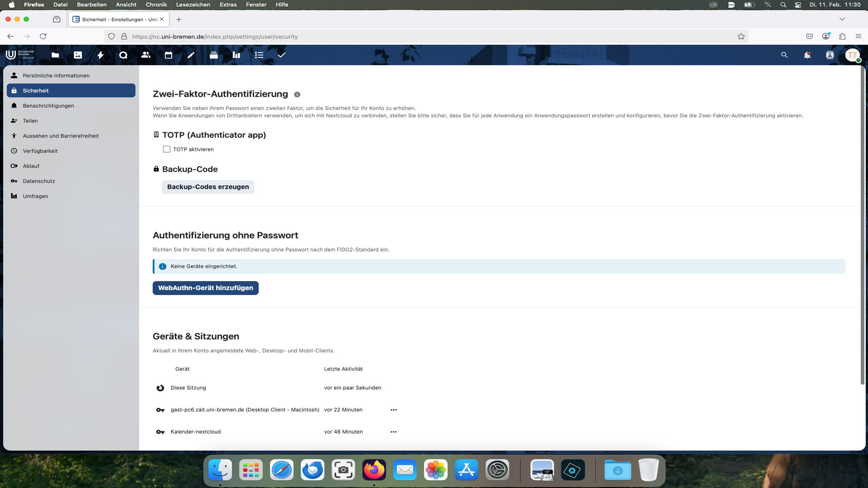Expand the Firefox tab list chevron

(842, 19)
